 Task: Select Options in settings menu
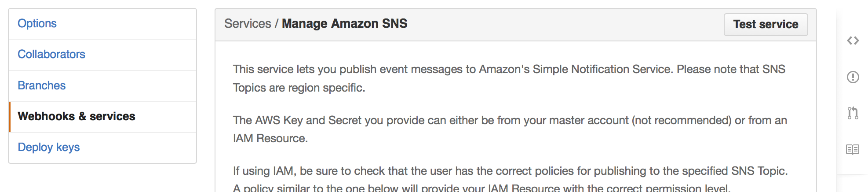click(x=37, y=23)
